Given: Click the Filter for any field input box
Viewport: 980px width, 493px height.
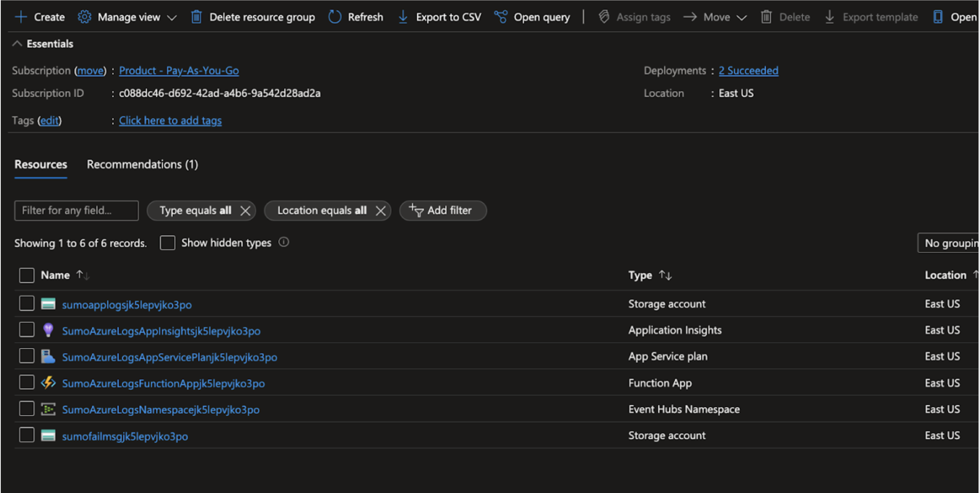Looking at the screenshot, I should pyautogui.click(x=76, y=210).
